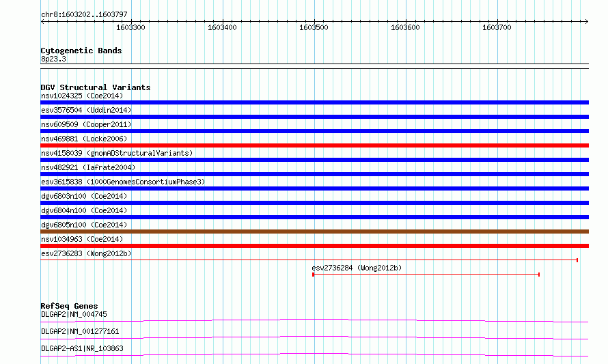Image resolution: width=608 pixels, height=364 pixels.
Task: Select the red bar under nsv1034963
Action: (x=314, y=246)
